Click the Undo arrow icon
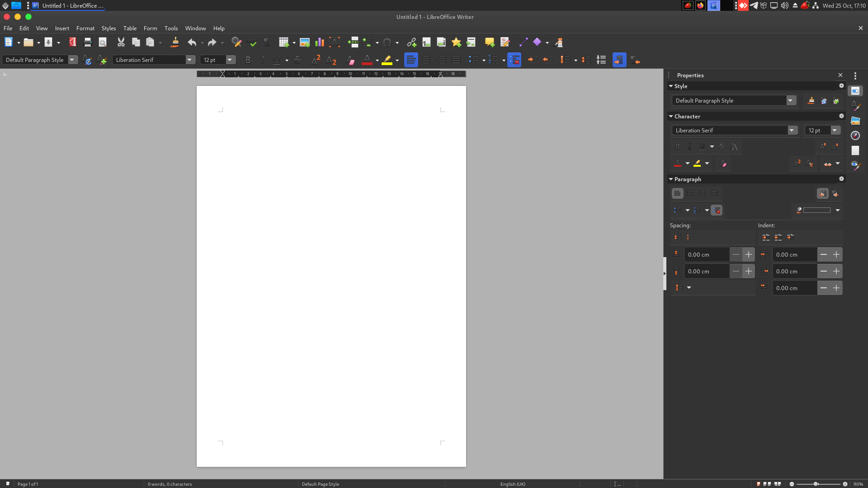Image resolution: width=868 pixels, height=488 pixels. click(x=192, y=42)
